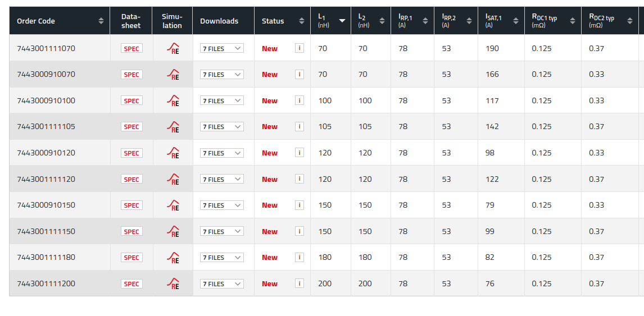Click info icon for 7443001111150 status

pos(300,231)
